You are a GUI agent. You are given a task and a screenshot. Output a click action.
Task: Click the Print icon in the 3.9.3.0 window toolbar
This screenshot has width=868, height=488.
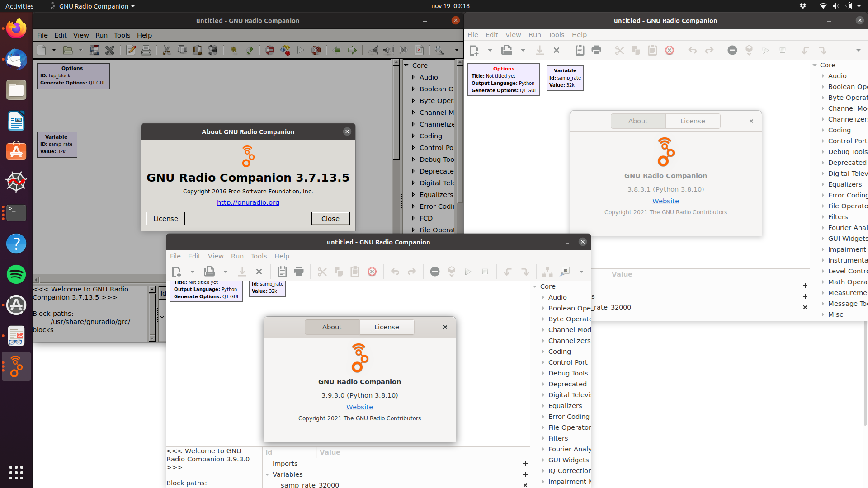[299, 272]
